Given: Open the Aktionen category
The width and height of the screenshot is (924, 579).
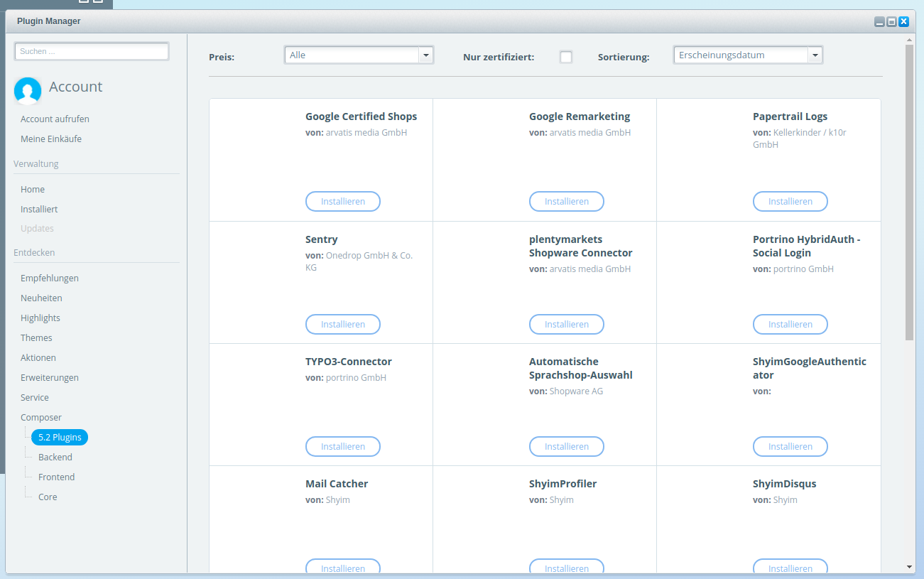Looking at the screenshot, I should [x=38, y=357].
